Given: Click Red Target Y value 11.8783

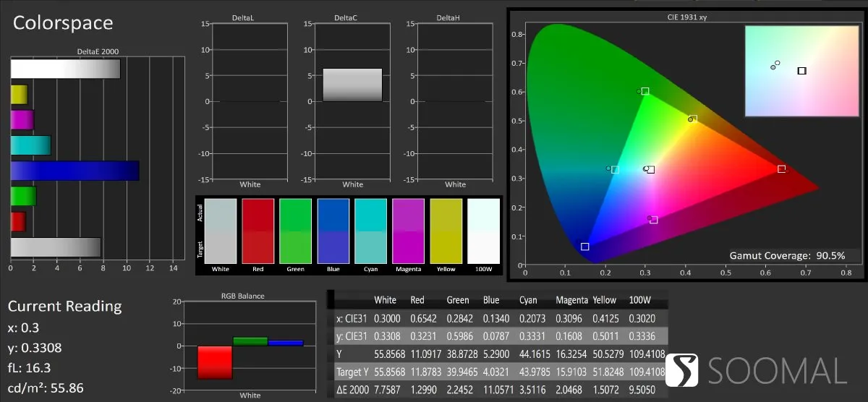Looking at the screenshot, I should tap(425, 372).
